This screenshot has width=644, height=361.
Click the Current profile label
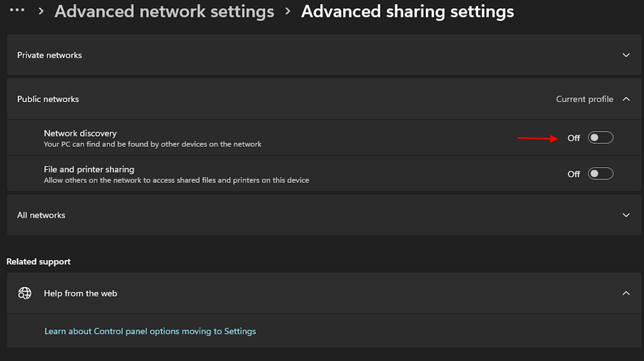coord(584,99)
